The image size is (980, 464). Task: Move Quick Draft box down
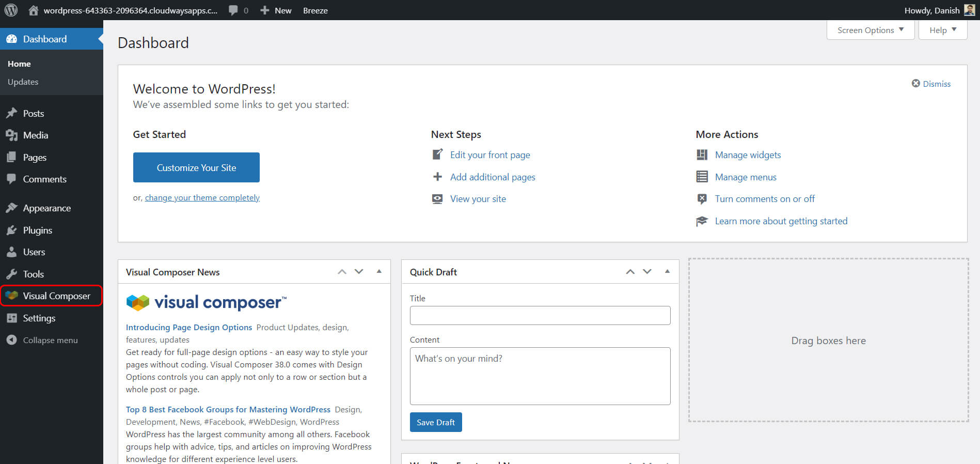coord(647,271)
